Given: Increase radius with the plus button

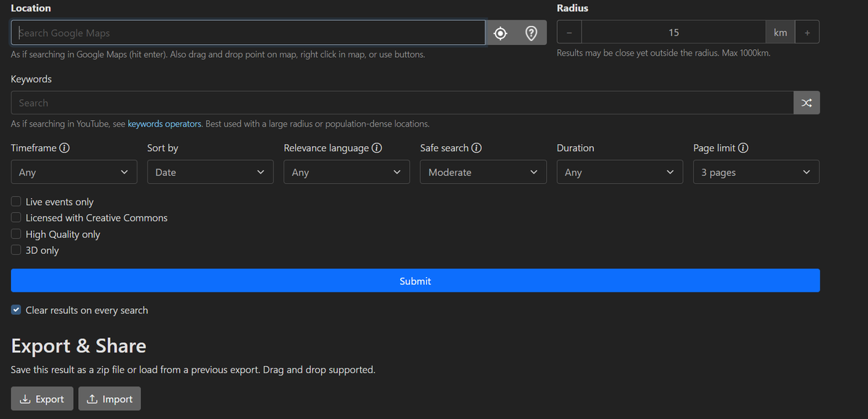Looking at the screenshot, I should tap(807, 33).
